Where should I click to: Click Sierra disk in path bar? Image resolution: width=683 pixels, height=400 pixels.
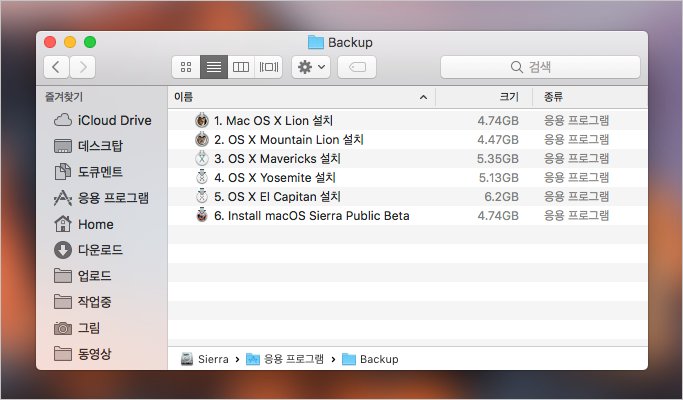coord(205,359)
